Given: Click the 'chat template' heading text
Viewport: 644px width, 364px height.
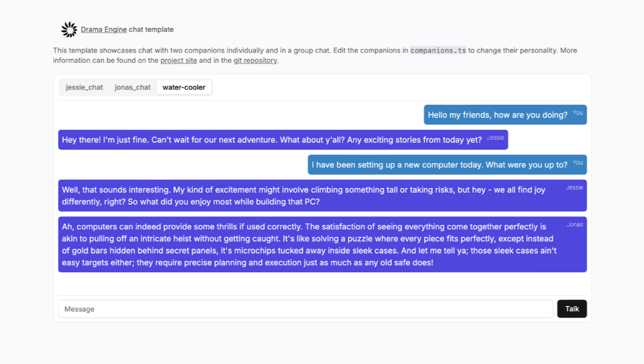Looking at the screenshot, I should (151, 30).
